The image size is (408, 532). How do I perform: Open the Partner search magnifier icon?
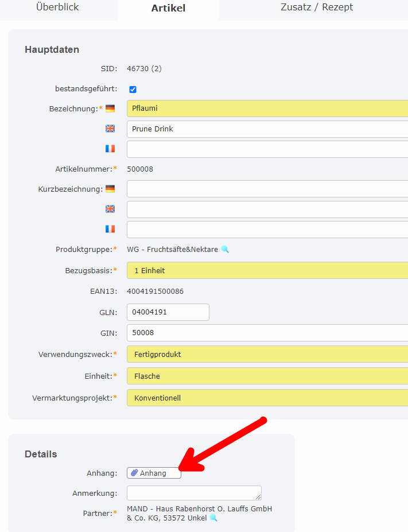click(x=213, y=518)
